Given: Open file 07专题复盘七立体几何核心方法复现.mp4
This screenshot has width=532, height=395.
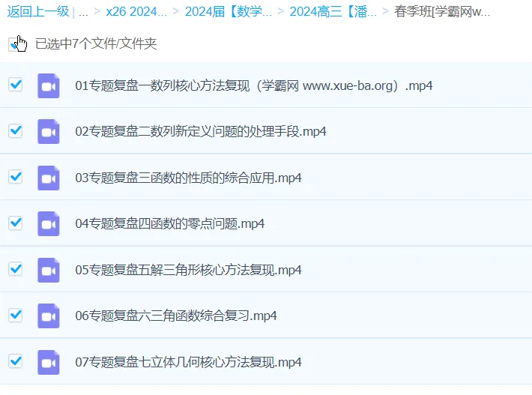Looking at the screenshot, I should click(x=188, y=362).
